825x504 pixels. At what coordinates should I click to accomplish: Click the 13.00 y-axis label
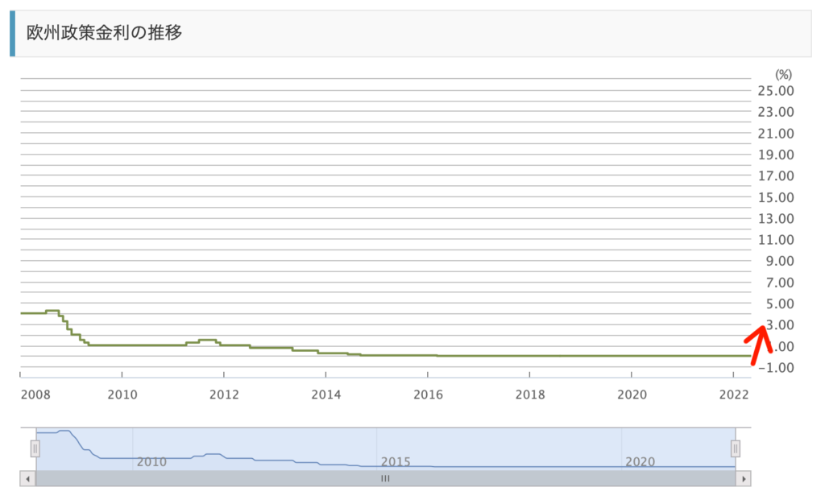[x=776, y=218]
